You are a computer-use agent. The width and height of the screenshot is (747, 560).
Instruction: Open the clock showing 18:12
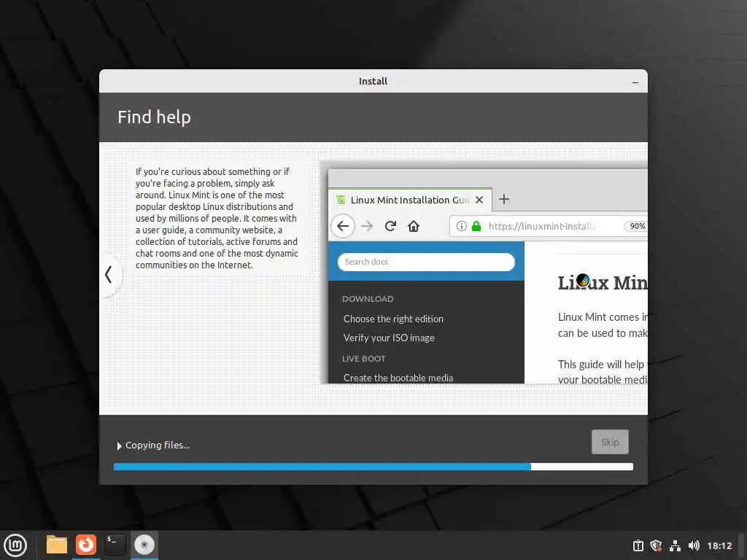pyautogui.click(x=719, y=545)
